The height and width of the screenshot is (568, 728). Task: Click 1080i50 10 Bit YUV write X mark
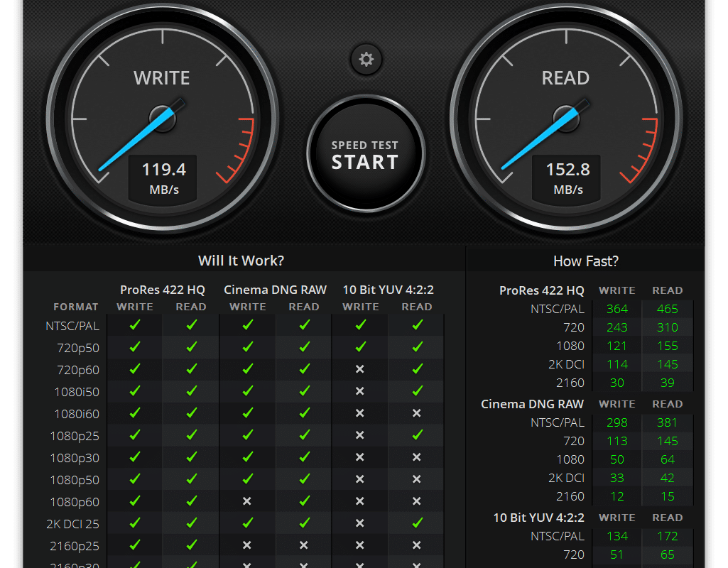tap(360, 391)
